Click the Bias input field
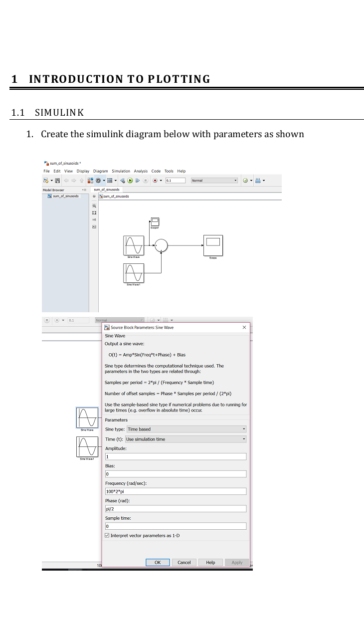Screen dimensions: 364x635 pyautogui.click(x=176, y=474)
